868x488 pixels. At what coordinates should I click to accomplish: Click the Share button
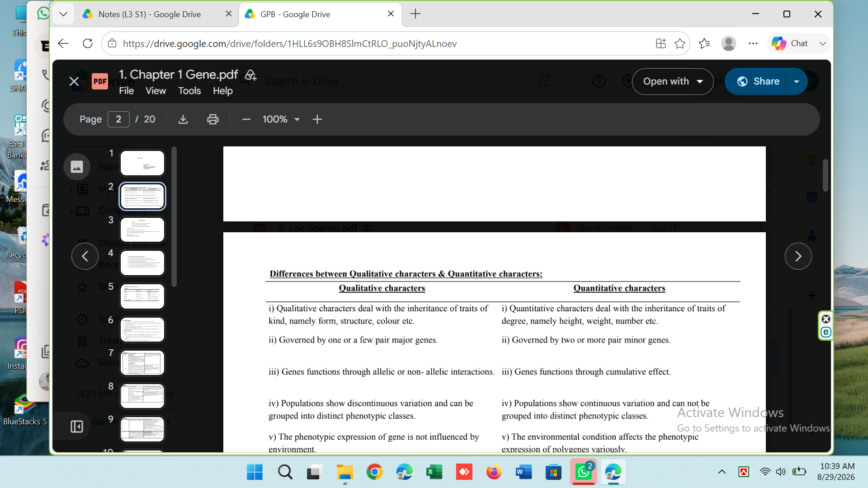click(755, 81)
